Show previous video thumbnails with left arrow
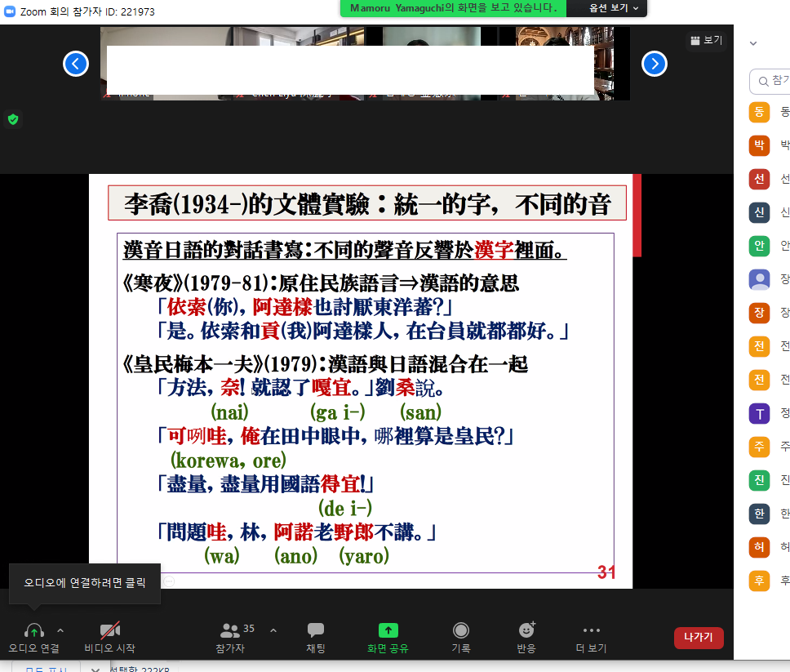Screen dimensions: 790x672 point(76,64)
